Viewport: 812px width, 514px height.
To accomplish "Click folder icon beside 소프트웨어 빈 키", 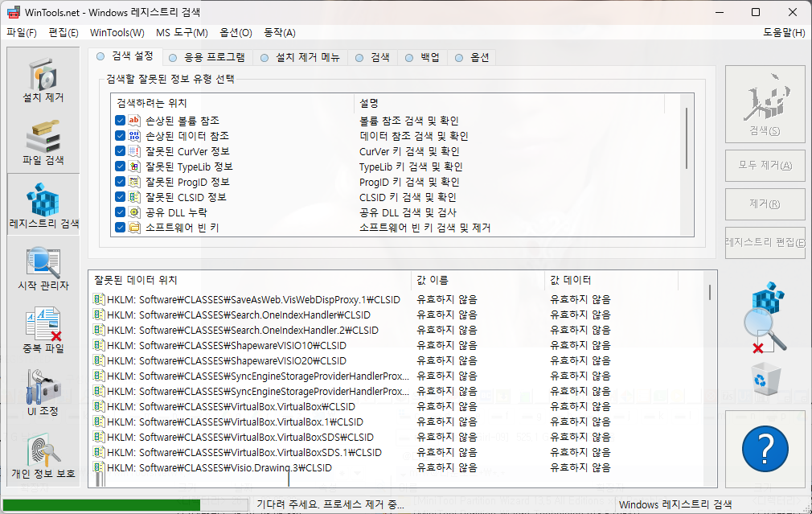I will pyautogui.click(x=134, y=228).
